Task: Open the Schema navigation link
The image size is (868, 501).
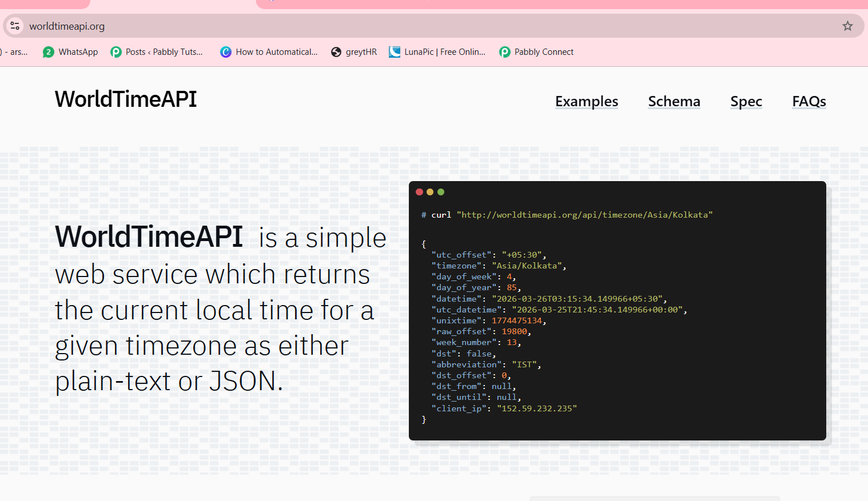Action: [674, 101]
